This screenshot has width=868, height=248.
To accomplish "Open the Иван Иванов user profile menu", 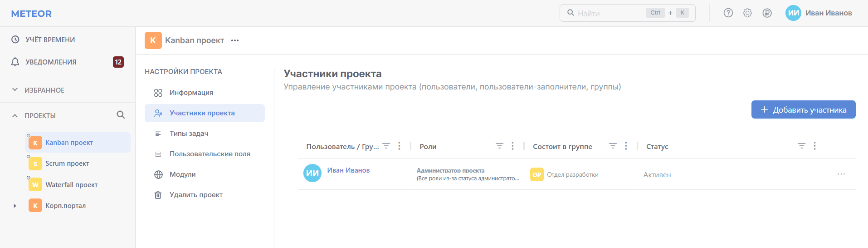I will click(x=819, y=13).
